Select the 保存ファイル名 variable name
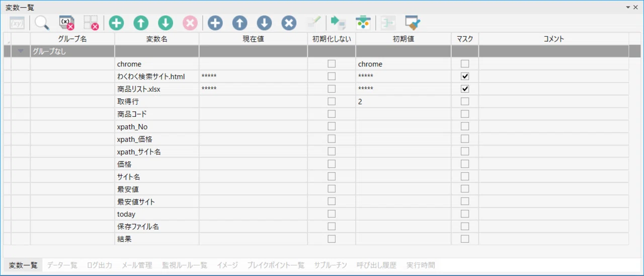This screenshot has width=644, height=276. 138,227
